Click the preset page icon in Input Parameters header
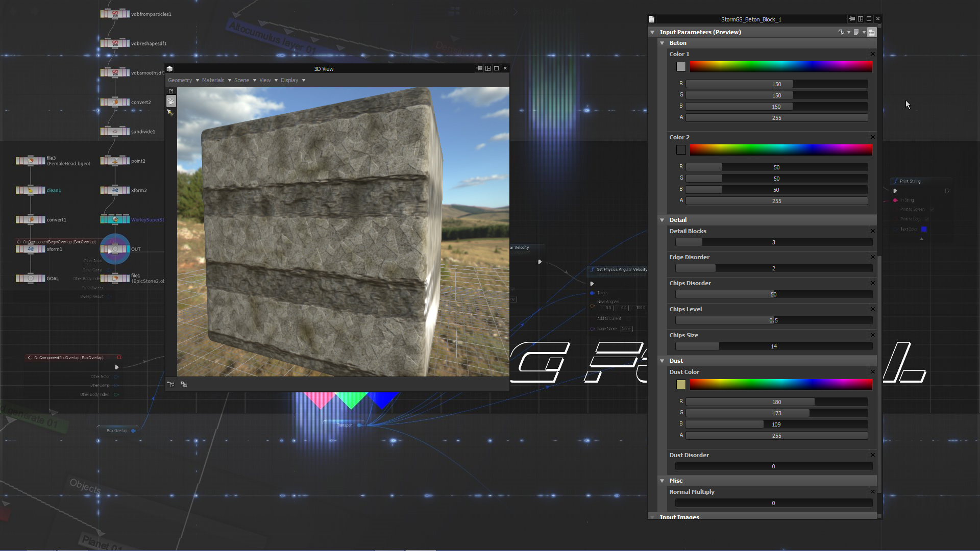Image resolution: width=980 pixels, height=551 pixels. click(856, 32)
